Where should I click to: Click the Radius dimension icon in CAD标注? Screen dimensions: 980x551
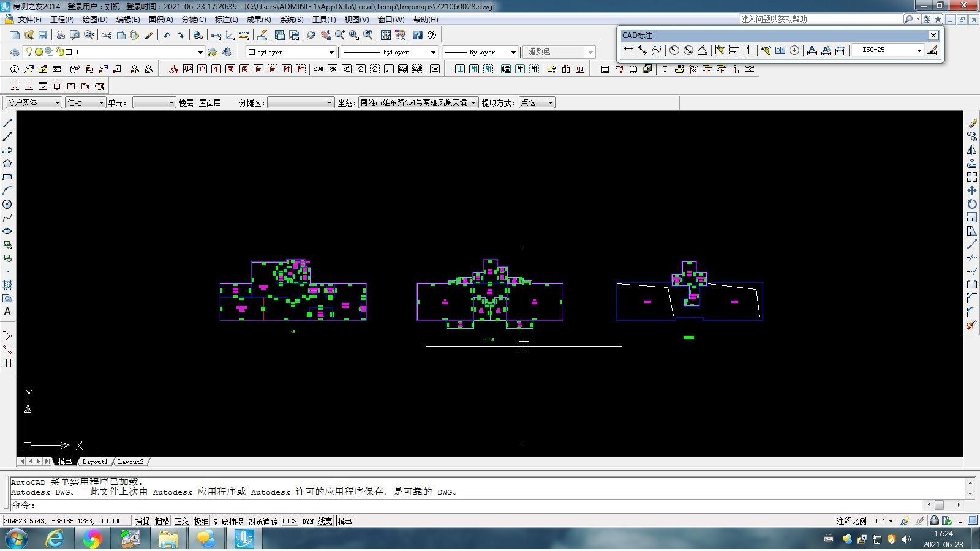click(x=674, y=50)
